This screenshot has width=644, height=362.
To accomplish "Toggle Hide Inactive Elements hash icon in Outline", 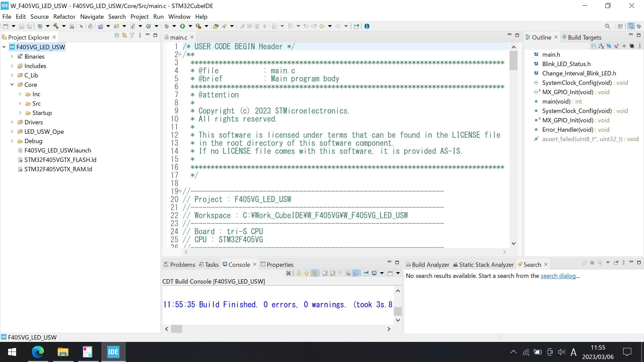I will [632, 46].
